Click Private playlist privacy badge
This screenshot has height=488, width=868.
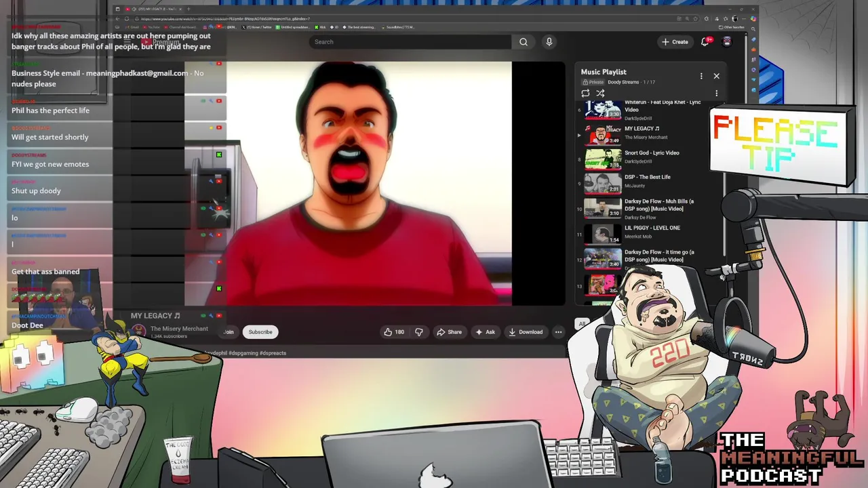click(x=593, y=82)
